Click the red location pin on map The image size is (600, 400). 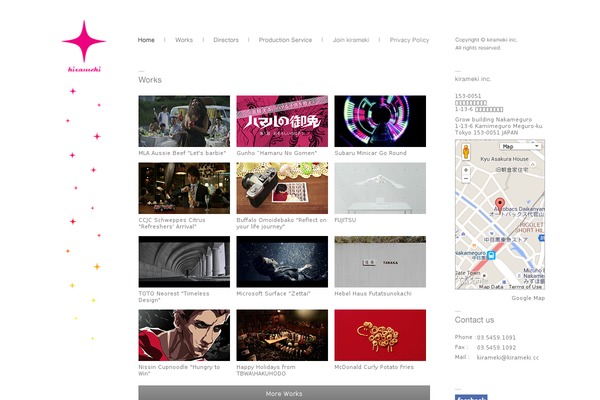[499, 205]
